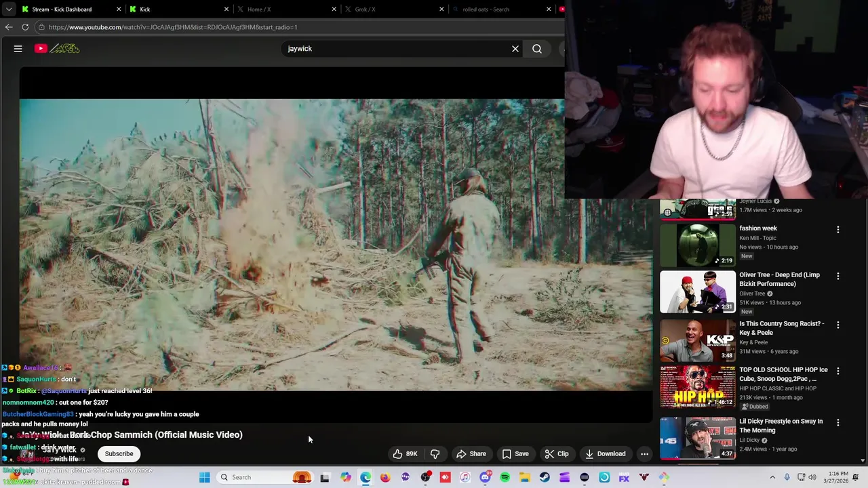Open Steam from the taskbar
The height and width of the screenshot is (488, 868).
pyautogui.click(x=545, y=477)
